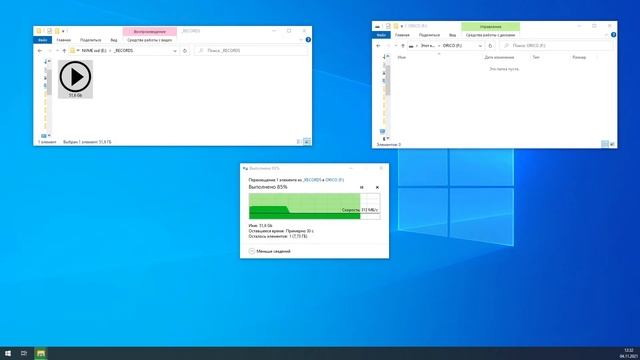Image resolution: width=640 pixels, height=360 pixels.
Task: Open recent locations dropdown in _RECORDS window
Action: 57,51
